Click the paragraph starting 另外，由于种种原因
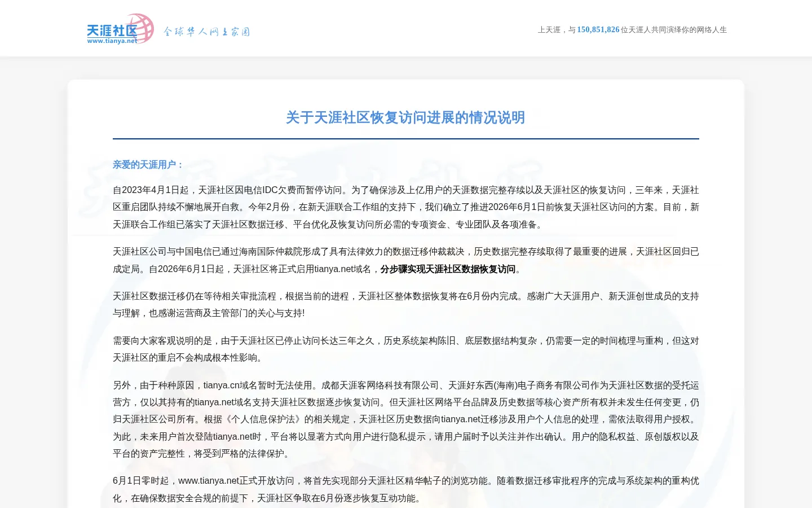Image resolution: width=812 pixels, height=508 pixels. (406, 419)
